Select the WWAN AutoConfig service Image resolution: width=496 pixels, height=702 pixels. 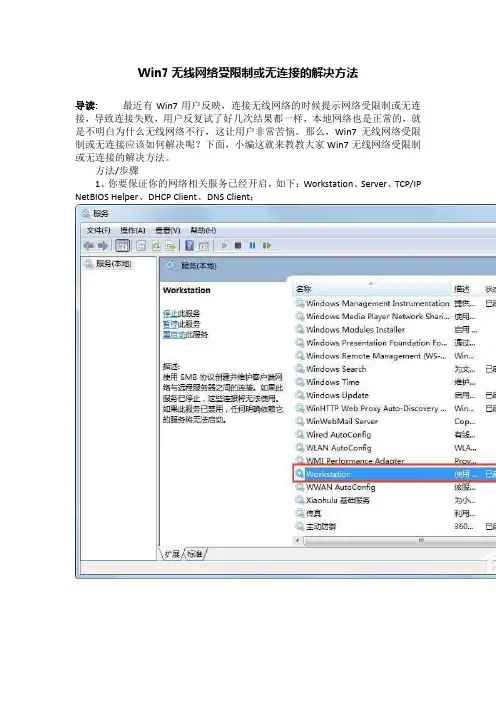pyautogui.click(x=395, y=487)
